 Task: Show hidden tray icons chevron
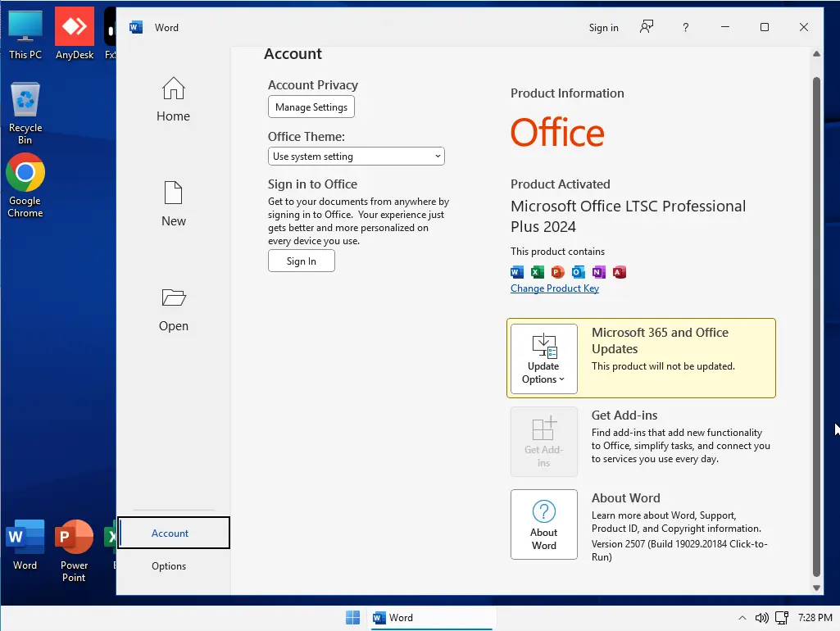click(x=742, y=618)
